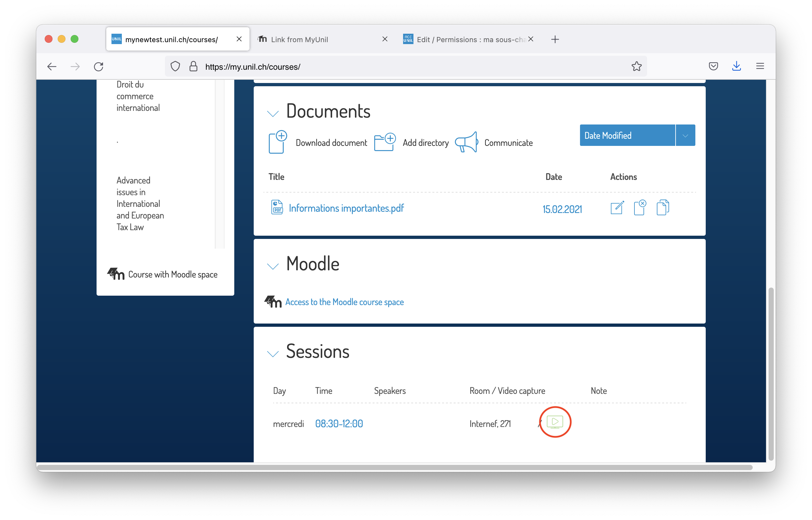Collapse the Documents section chevron
The image size is (812, 520).
coord(273,114)
